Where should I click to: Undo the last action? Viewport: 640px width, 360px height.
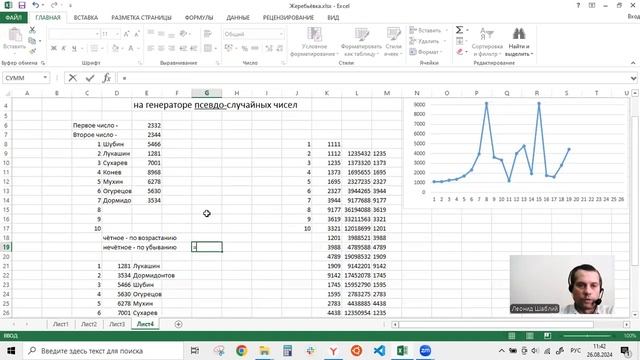click(x=36, y=6)
